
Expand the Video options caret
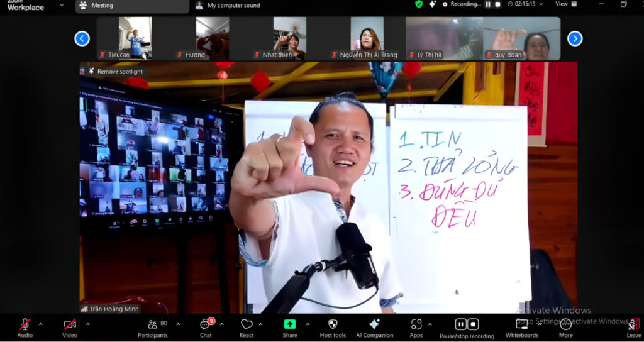tap(87, 324)
